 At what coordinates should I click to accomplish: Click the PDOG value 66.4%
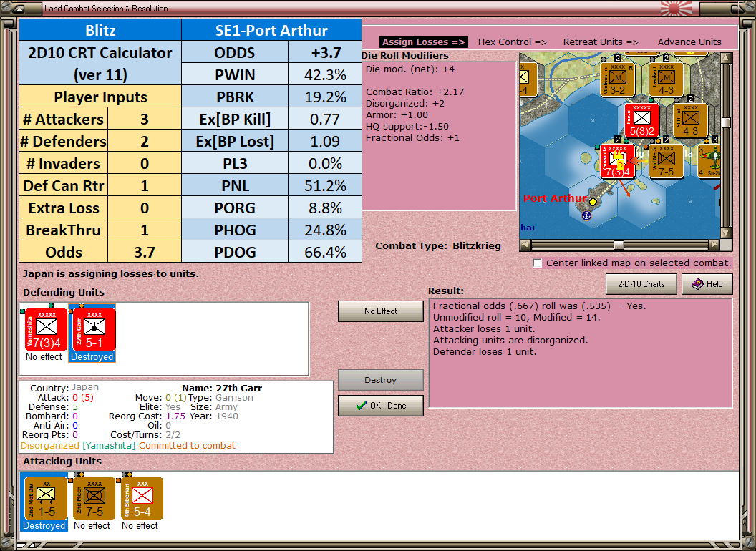click(325, 252)
